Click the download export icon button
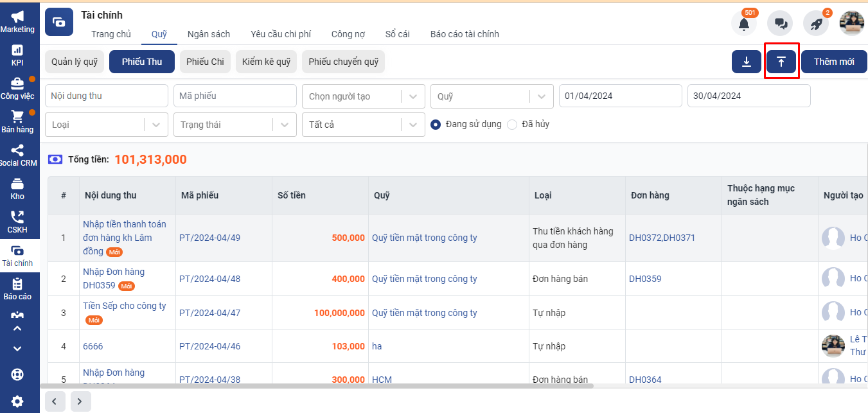Image resolution: width=868 pixels, height=413 pixels. click(747, 62)
